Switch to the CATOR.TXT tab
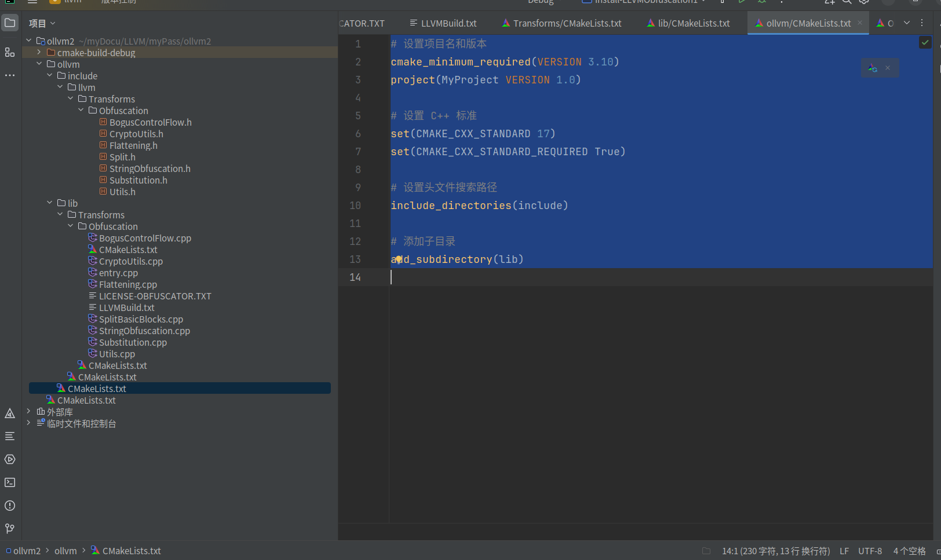941x560 pixels. 362,23
